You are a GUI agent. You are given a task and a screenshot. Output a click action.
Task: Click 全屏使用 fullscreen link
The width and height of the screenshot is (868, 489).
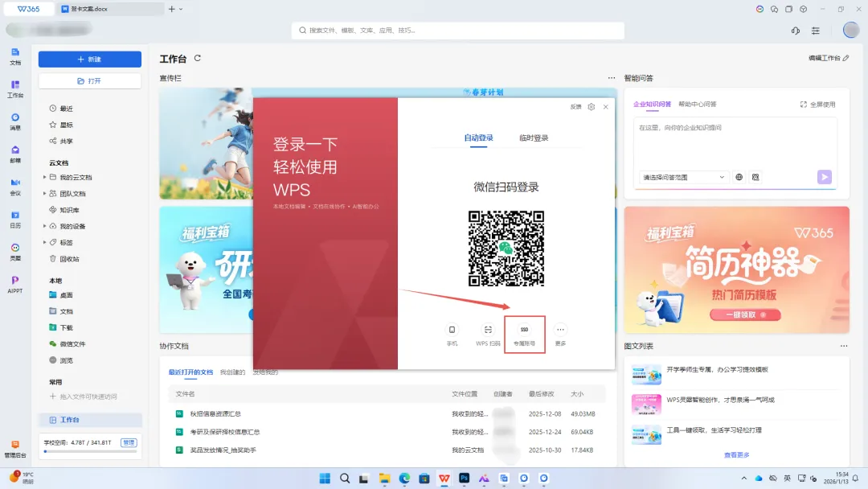[817, 104]
